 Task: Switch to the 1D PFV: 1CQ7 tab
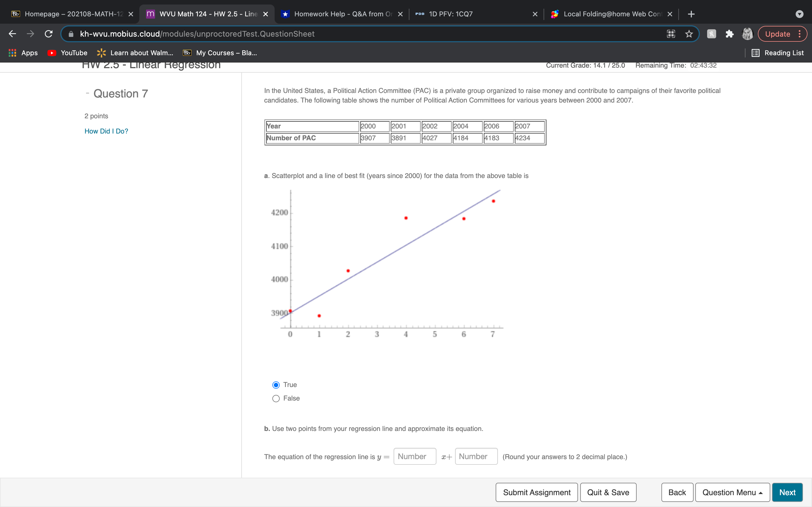pyautogui.click(x=450, y=14)
